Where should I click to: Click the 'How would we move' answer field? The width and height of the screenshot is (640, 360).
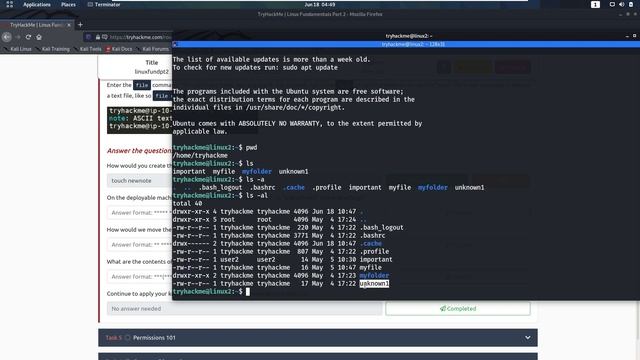pos(140,244)
